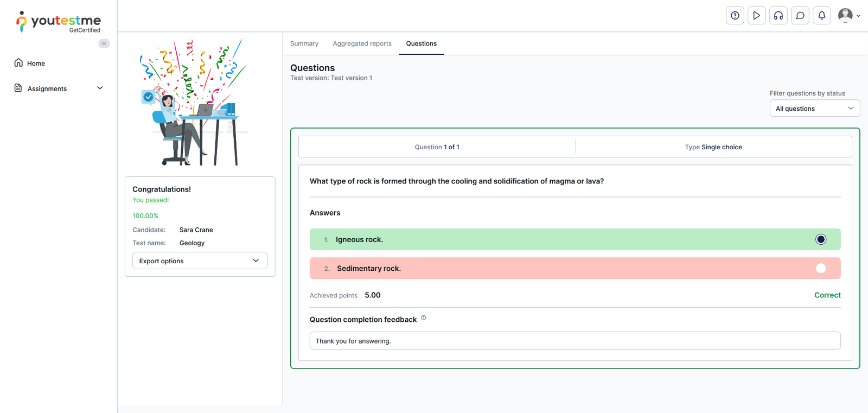This screenshot has height=413, width=868.
Task: Click the Questions tab
Action: click(x=421, y=43)
